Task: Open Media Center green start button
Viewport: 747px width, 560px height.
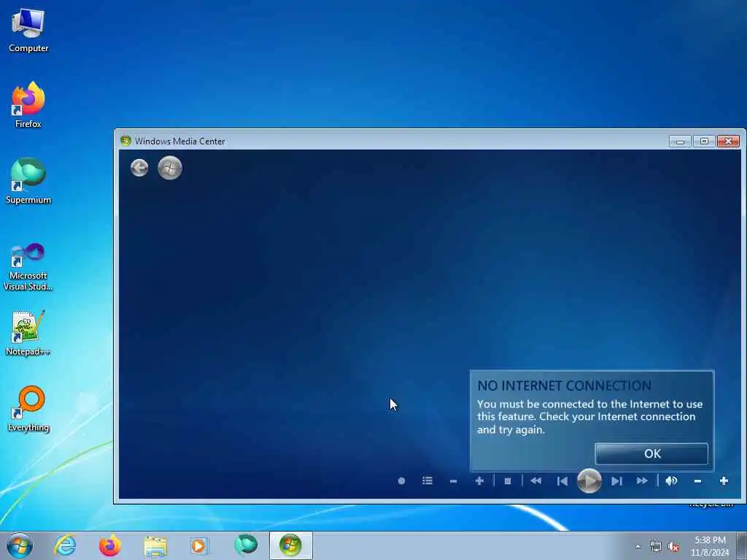Action: click(170, 168)
